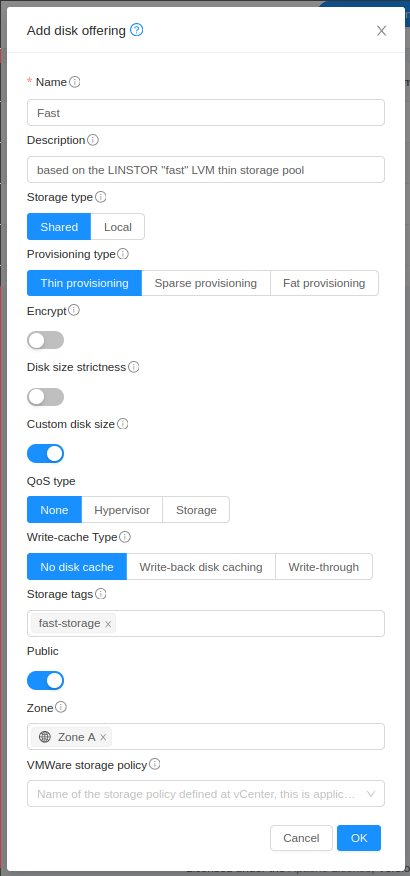The height and width of the screenshot is (876, 410).
Task: Enable the Encrypt switch
Action: (45, 340)
